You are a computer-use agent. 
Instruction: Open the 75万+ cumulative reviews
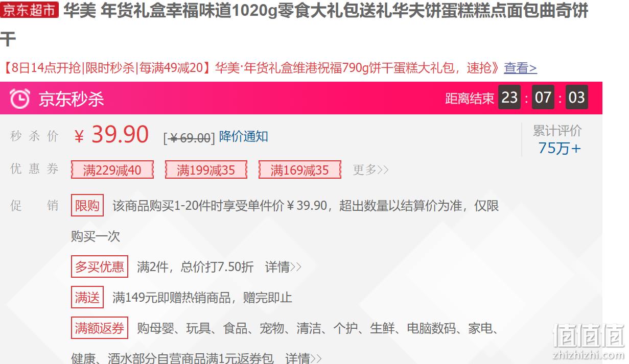[560, 149]
